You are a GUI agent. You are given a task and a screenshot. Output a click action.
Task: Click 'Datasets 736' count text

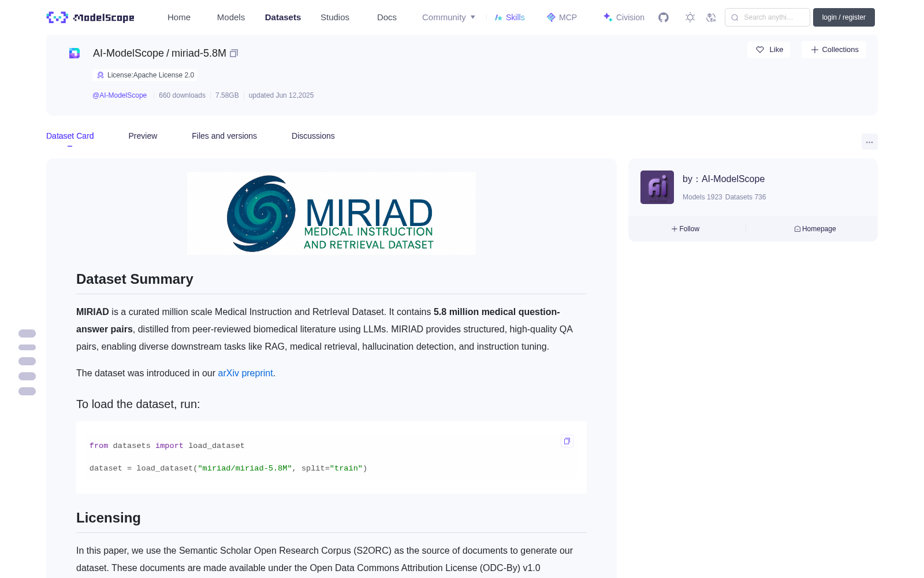(x=746, y=197)
